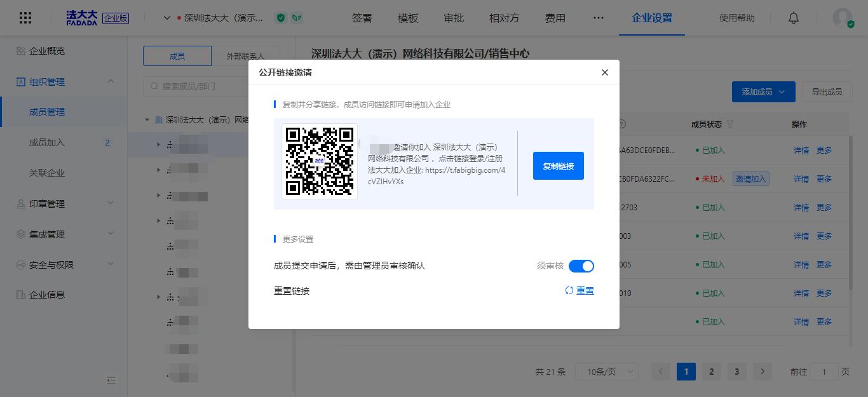Open 详情 in the row ending 010
This screenshot has width=868, height=397.
(801, 293)
